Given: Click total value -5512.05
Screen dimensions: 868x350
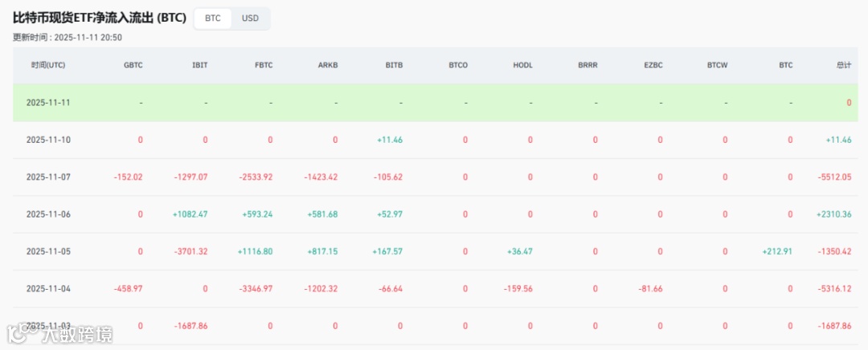Looking at the screenshot, I should (834, 177).
